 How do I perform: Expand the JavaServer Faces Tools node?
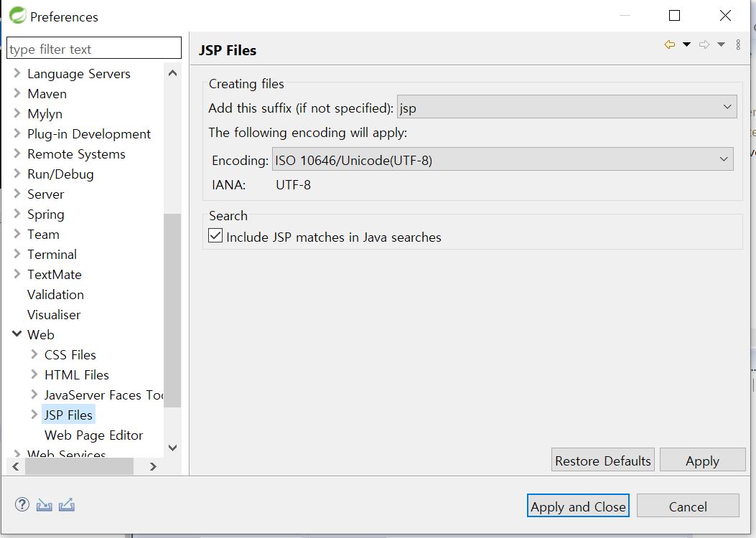[34, 395]
